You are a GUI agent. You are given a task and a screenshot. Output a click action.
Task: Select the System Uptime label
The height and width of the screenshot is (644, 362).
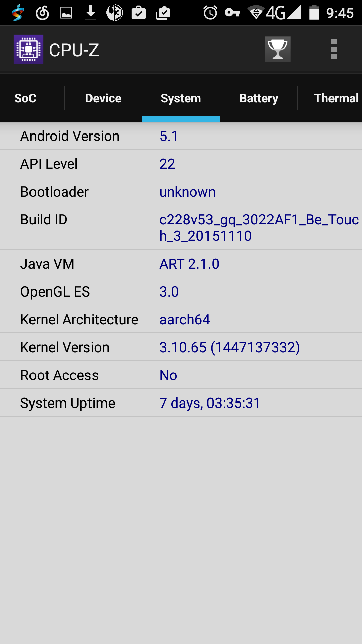(x=68, y=403)
